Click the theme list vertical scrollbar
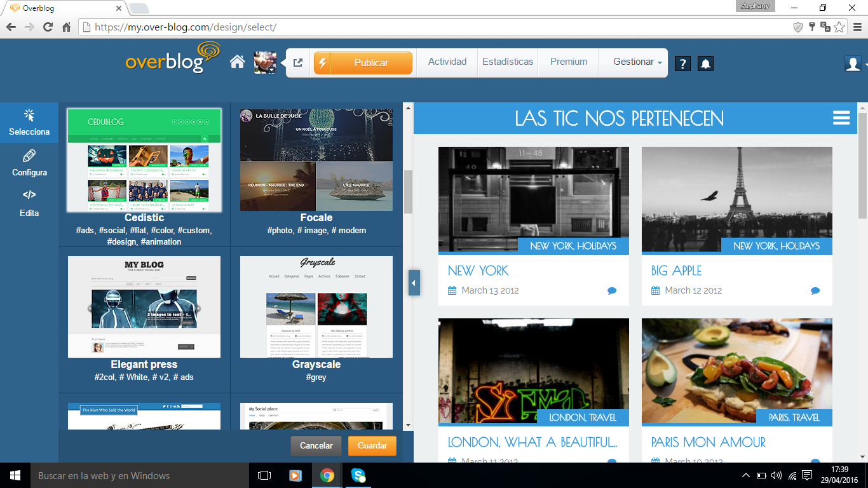868x488 pixels. tap(408, 192)
